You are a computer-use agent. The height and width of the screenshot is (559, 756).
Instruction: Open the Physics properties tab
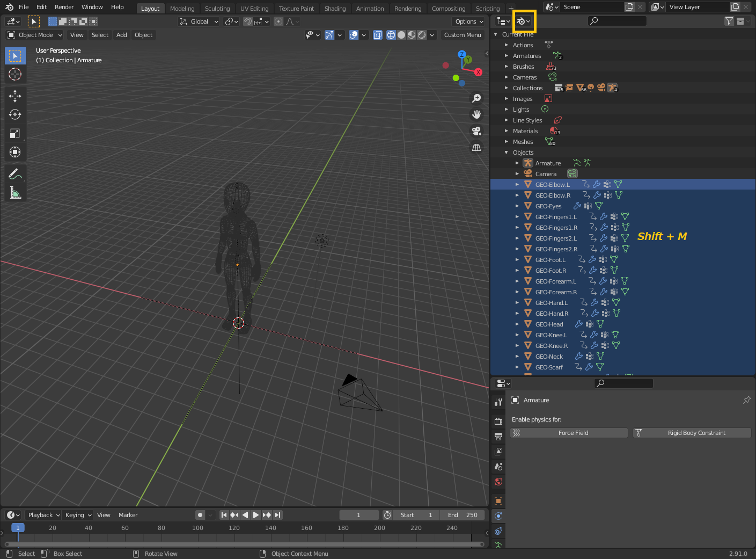(498, 516)
